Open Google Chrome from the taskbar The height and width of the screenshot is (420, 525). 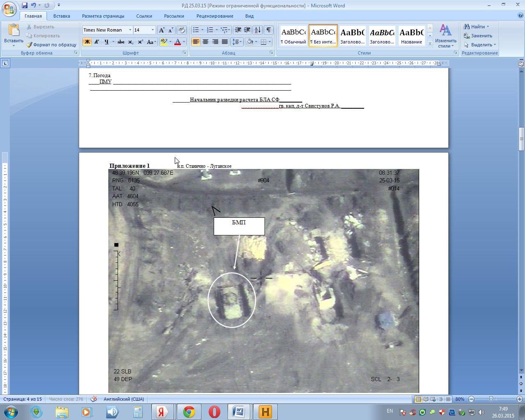coord(189,412)
